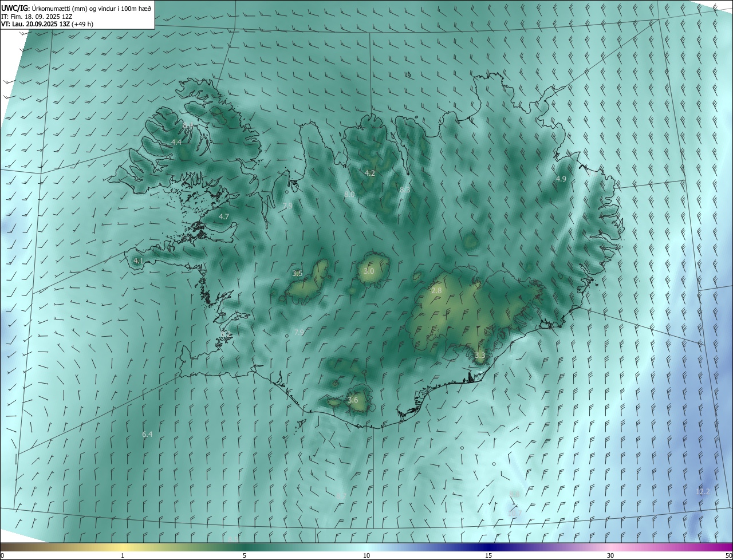This screenshot has height=560, width=733.
Task: Click the 4.9 value in the northeast
Action: coord(561,179)
